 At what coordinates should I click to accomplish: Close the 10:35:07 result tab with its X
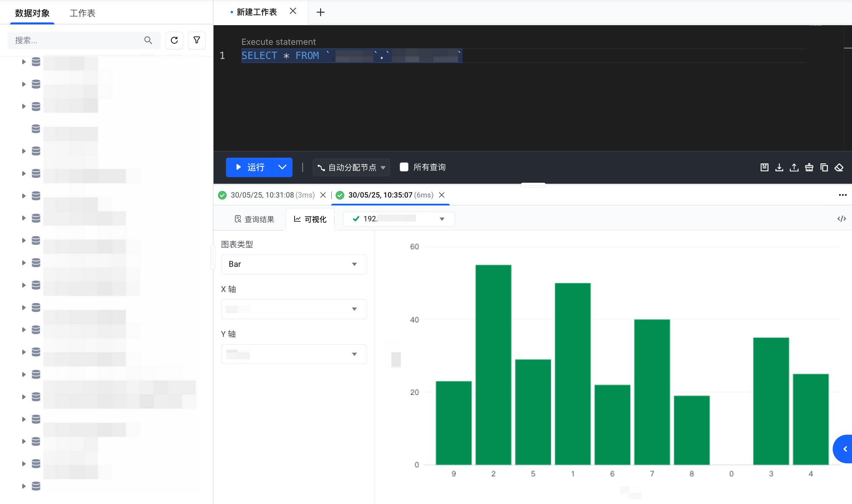click(x=442, y=195)
